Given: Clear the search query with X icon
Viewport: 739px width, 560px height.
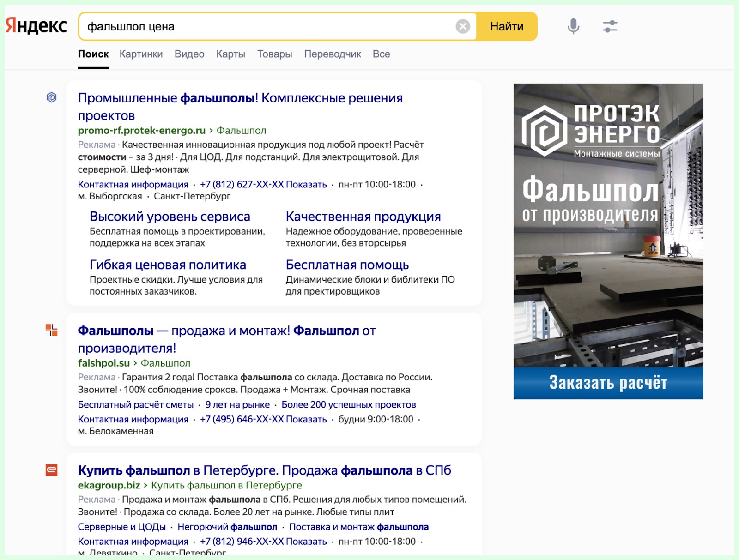Looking at the screenshot, I should 462,27.
